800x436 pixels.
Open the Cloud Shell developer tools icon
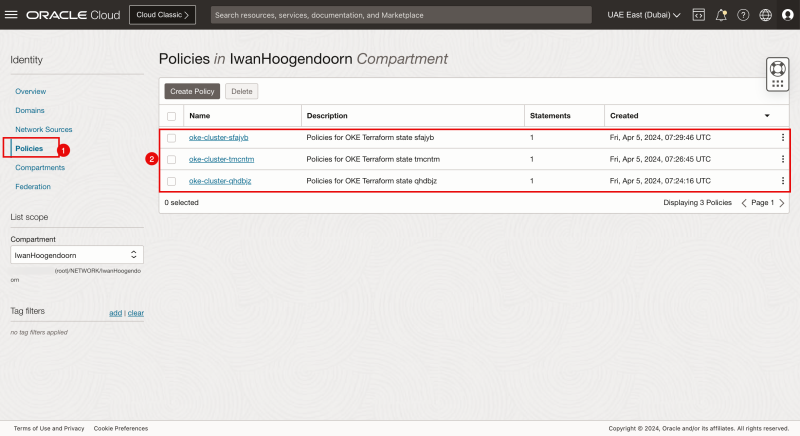tap(698, 16)
